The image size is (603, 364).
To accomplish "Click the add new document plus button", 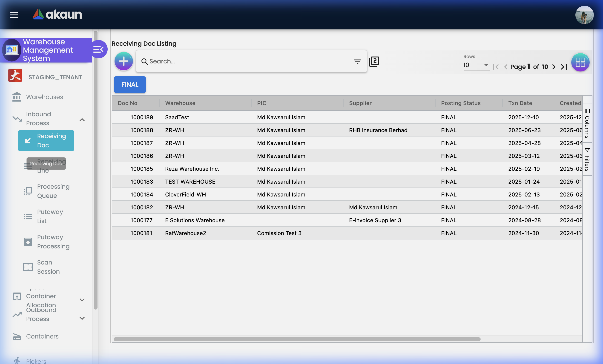I will (123, 61).
